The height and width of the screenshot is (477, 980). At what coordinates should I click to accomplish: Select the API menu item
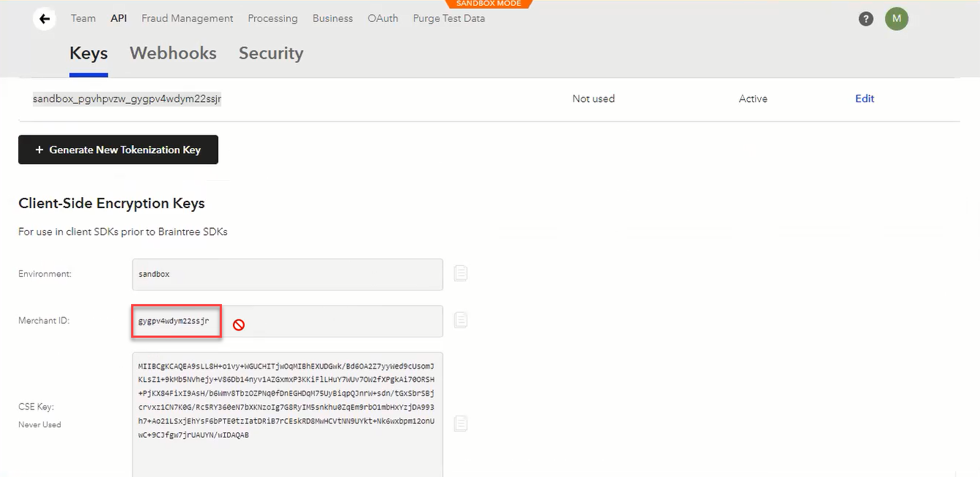pos(119,18)
